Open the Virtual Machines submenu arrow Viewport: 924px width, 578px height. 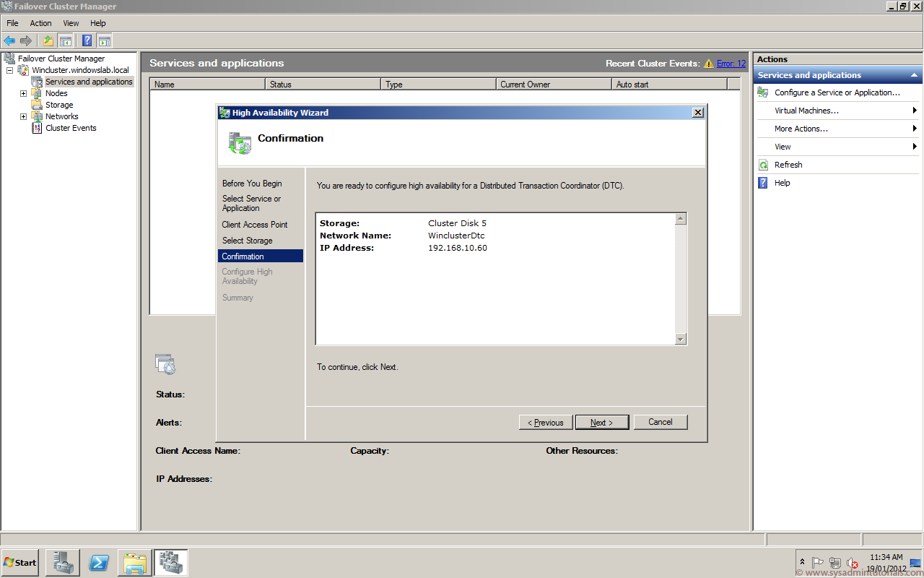pyautogui.click(x=915, y=111)
